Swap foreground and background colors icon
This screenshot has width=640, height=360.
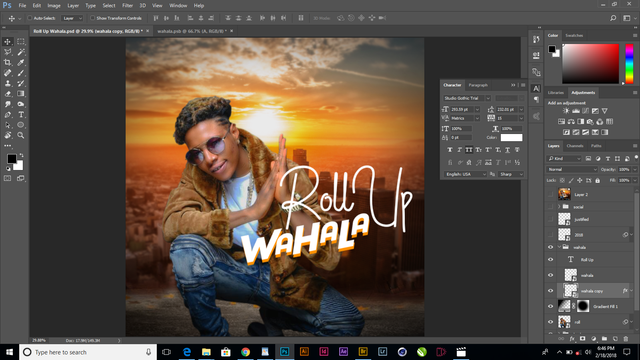[x=21, y=155]
